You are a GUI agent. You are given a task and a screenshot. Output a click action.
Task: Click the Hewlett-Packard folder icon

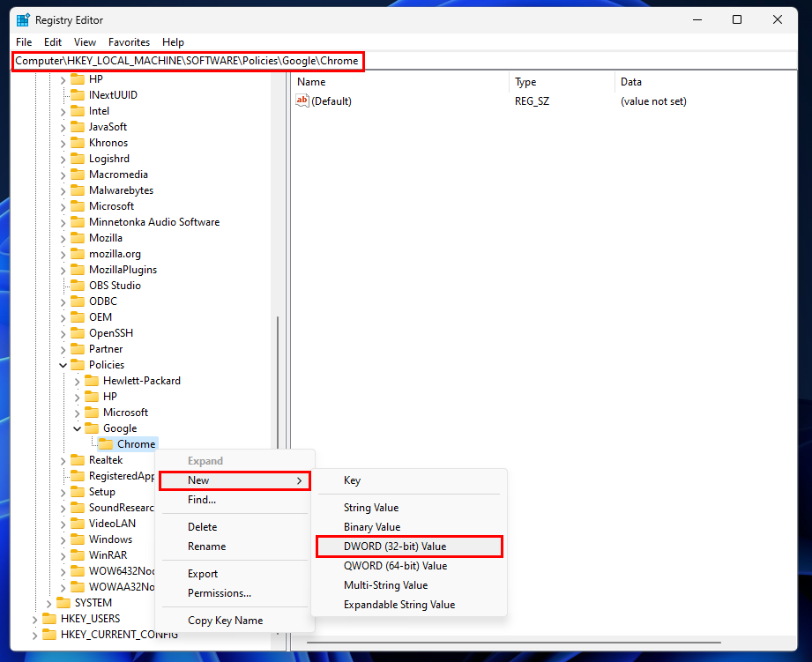coord(92,381)
